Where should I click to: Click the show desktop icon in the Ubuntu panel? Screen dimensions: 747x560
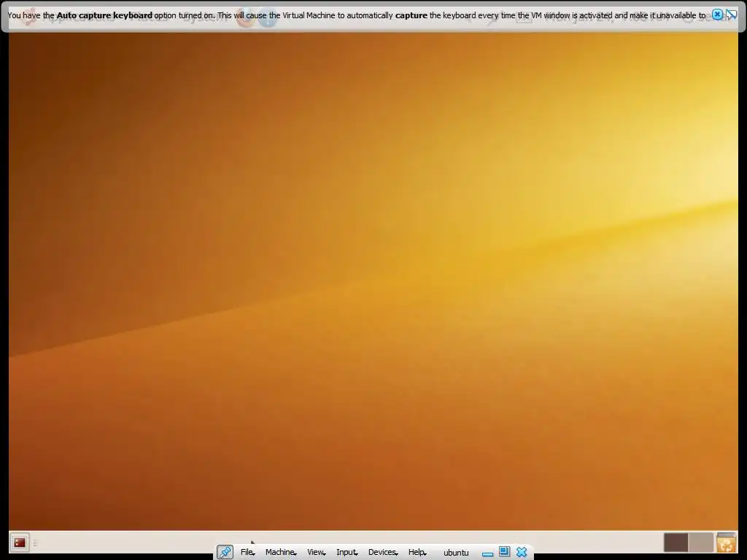click(20, 542)
